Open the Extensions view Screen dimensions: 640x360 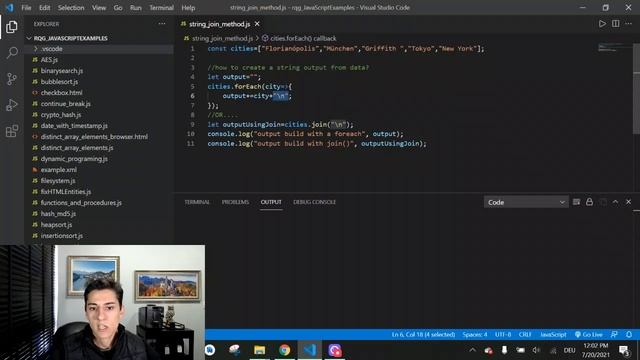pos(12,131)
